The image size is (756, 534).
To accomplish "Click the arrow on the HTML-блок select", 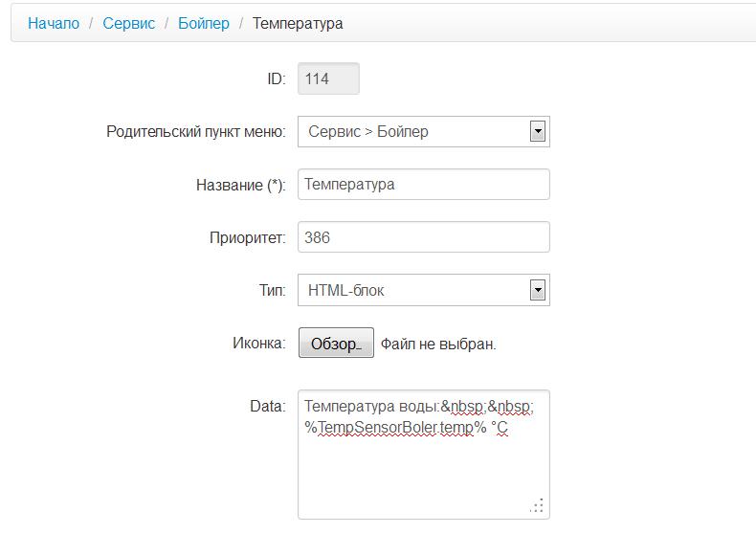I will click(x=538, y=290).
